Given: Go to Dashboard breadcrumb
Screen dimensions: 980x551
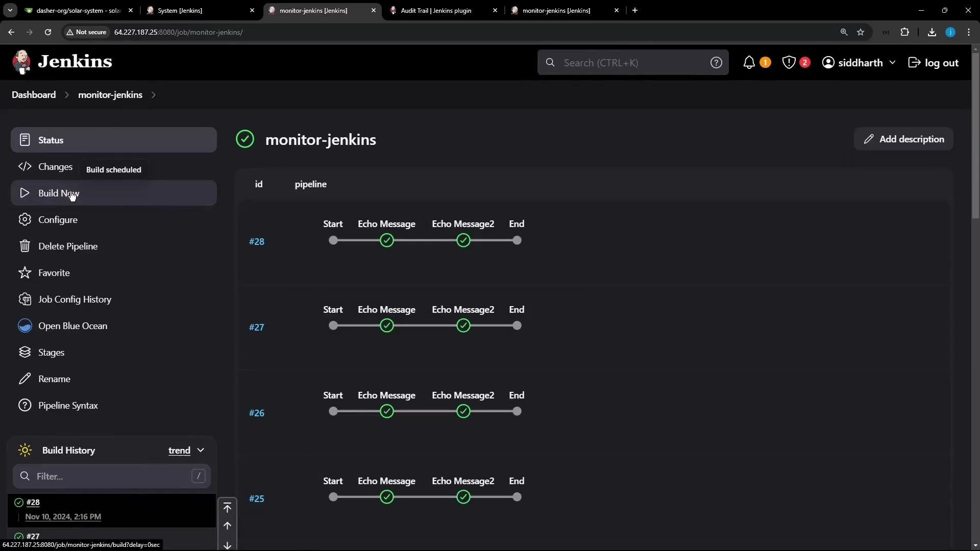Looking at the screenshot, I should tap(34, 95).
